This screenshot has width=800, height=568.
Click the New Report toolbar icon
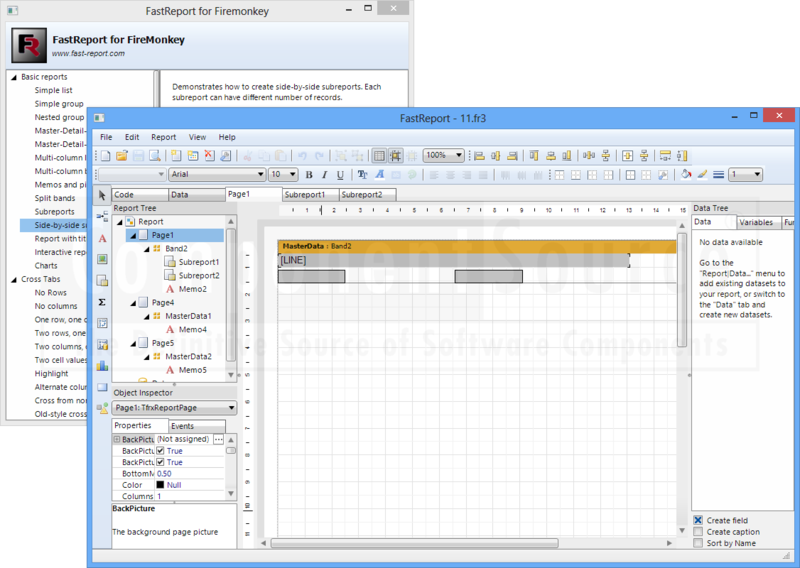pyautogui.click(x=106, y=156)
